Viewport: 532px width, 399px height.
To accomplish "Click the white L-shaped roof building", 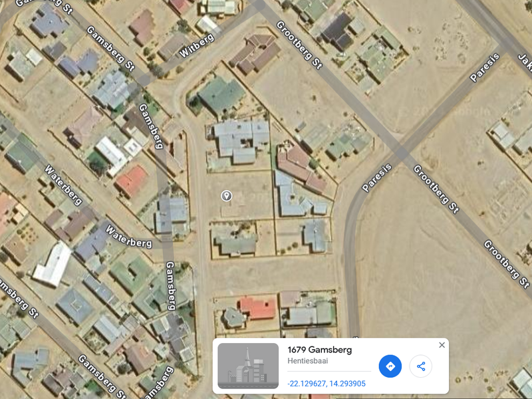I will tap(53, 265).
